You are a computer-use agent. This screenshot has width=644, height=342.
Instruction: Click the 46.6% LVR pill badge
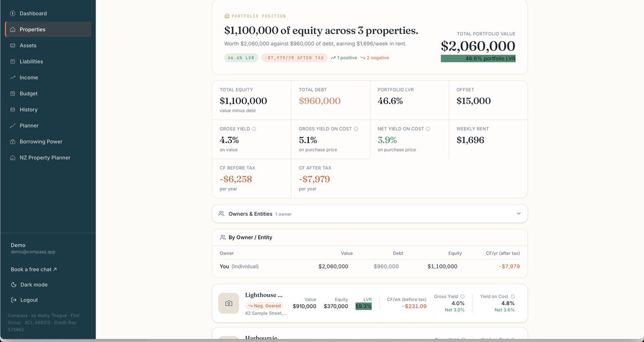(x=241, y=58)
